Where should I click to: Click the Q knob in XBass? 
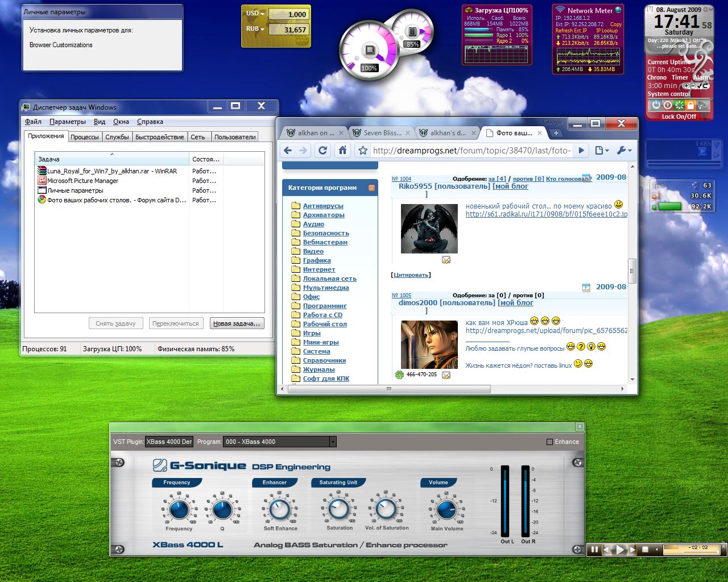222,509
